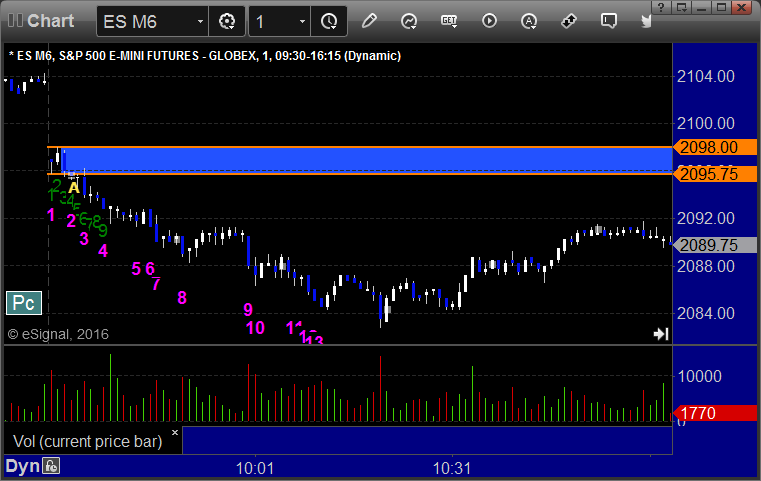Open the chart settings gear icon
The image size is (761, 481).
pyautogui.click(x=227, y=21)
